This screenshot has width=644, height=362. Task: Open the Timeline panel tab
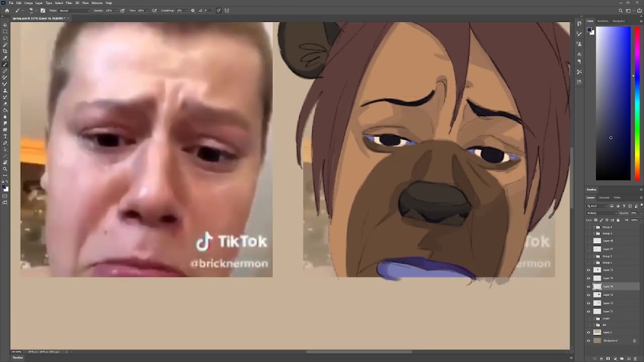18,357
